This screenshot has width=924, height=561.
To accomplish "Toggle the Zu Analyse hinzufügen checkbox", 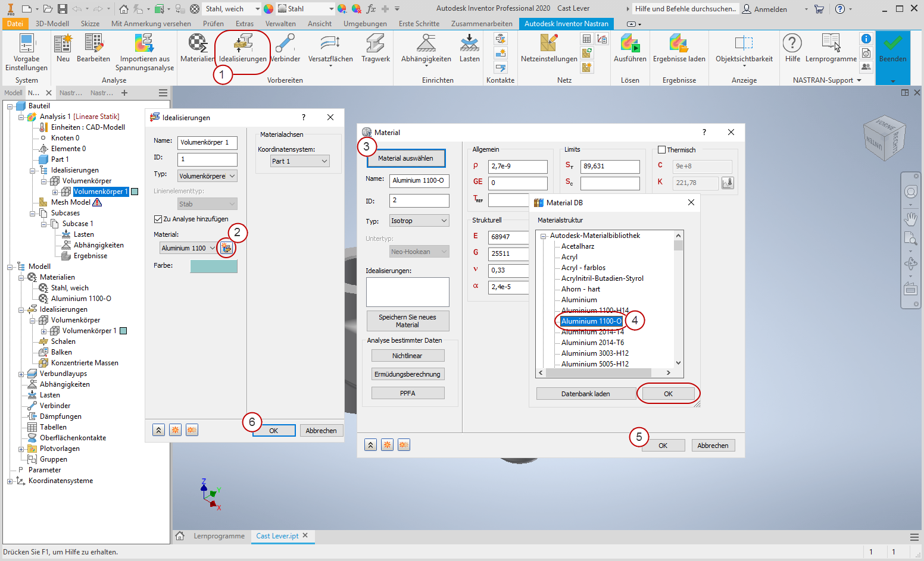I will coord(158,219).
